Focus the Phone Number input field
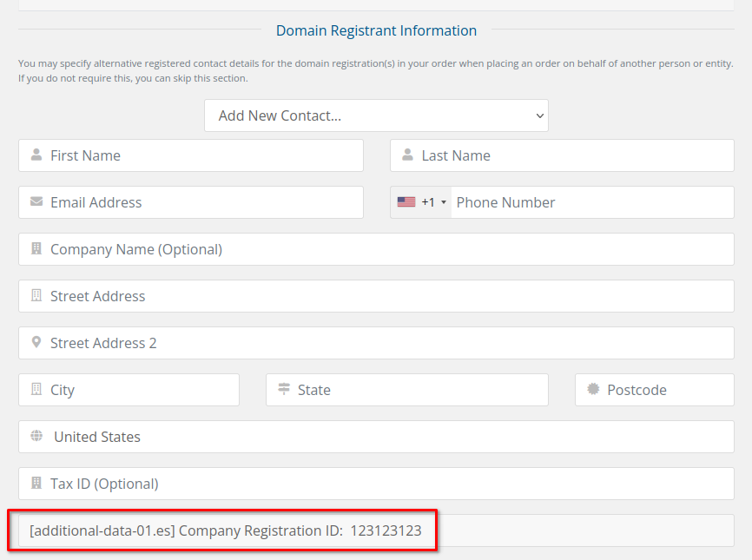The height and width of the screenshot is (560, 752). tap(590, 202)
